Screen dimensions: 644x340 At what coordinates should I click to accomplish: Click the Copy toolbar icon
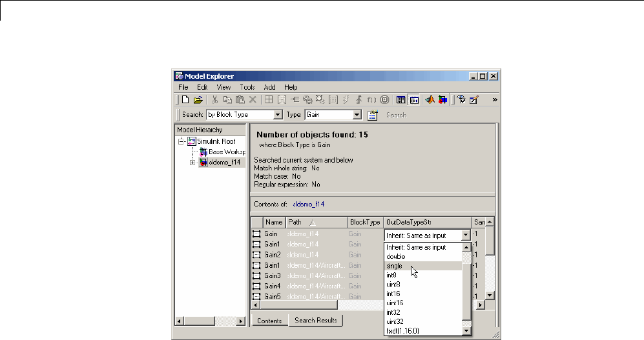(x=227, y=99)
